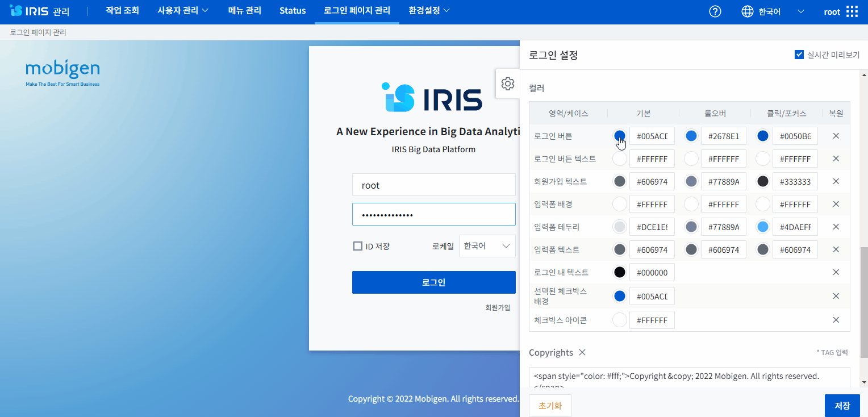Click the Copyrights TAG textarea

click(689, 378)
